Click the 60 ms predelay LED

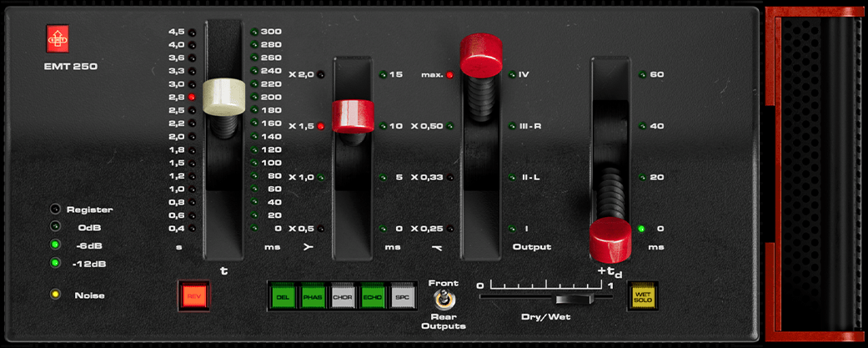pyautogui.click(x=642, y=75)
